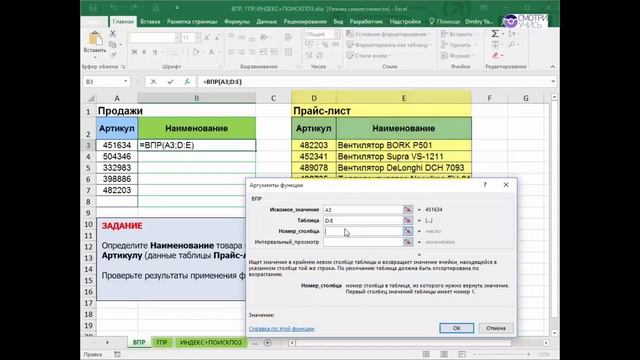Screen dimensions: 640x360
Task: Select the ИНДЕКС+ПОИСКПОЗ sheet tab
Action: click(x=211, y=342)
